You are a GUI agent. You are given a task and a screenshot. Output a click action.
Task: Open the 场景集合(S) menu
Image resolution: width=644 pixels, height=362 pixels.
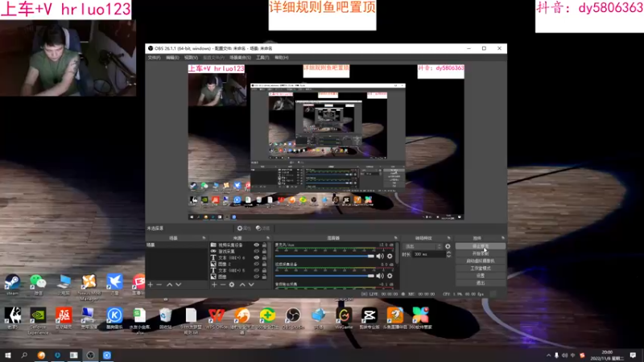pos(240,58)
